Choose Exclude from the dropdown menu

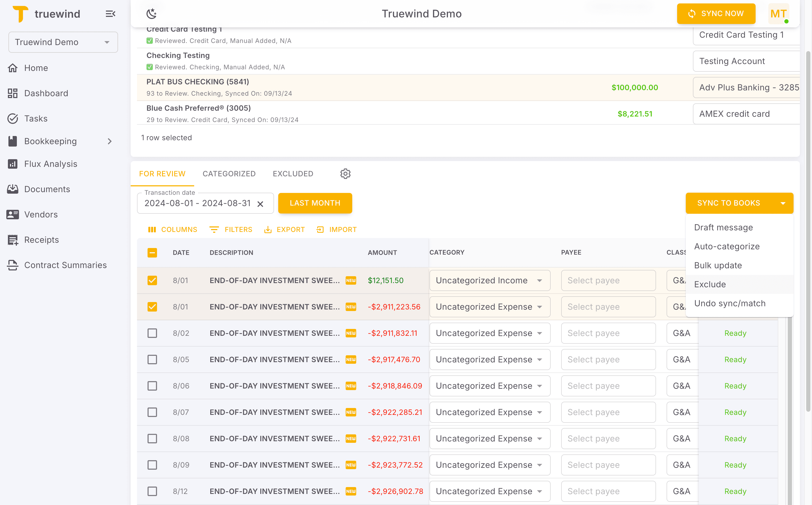[x=710, y=284]
